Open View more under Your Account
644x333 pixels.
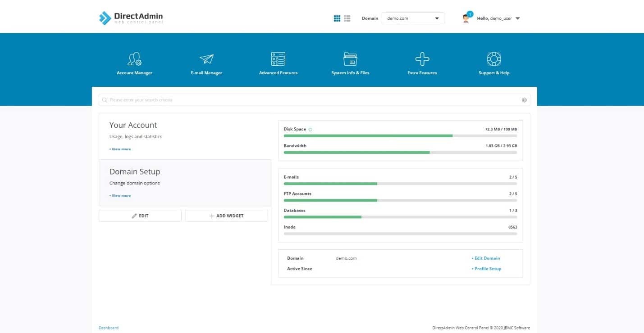120,149
